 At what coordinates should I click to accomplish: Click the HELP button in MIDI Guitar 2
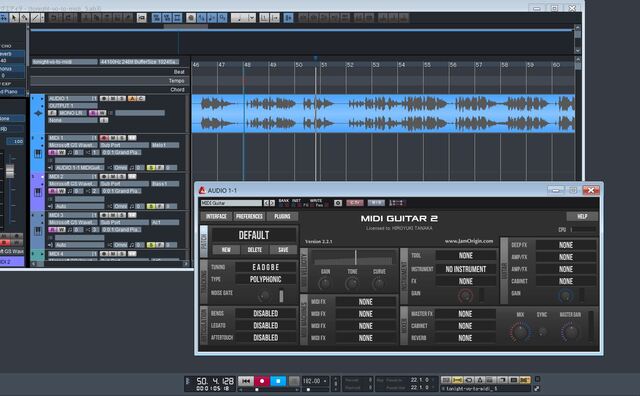tap(582, 216)
